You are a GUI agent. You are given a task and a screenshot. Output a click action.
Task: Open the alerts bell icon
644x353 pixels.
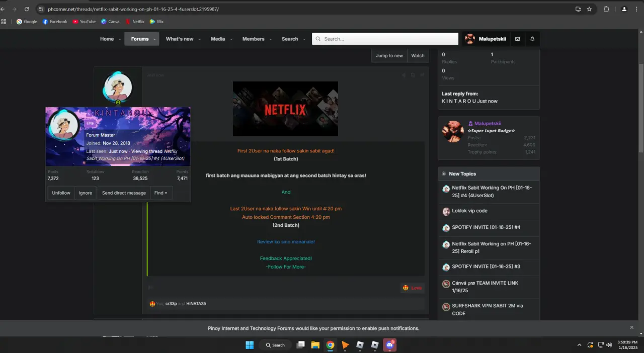pyautogui.click(x=532, y=39)
